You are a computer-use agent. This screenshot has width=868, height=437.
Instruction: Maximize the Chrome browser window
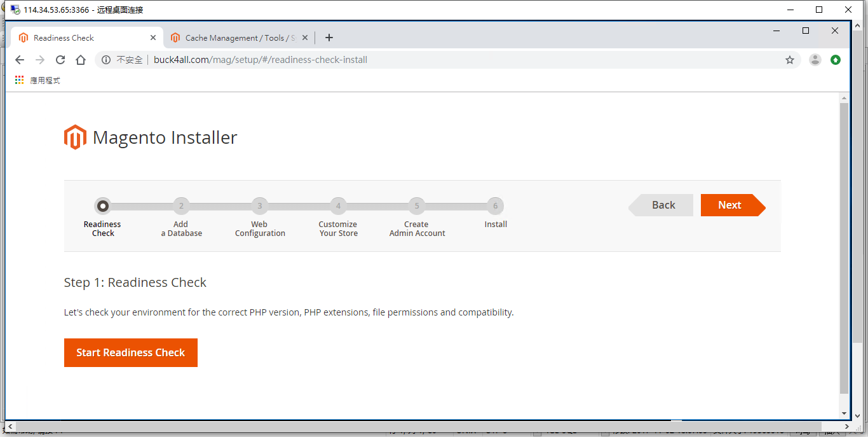[806, 31]
